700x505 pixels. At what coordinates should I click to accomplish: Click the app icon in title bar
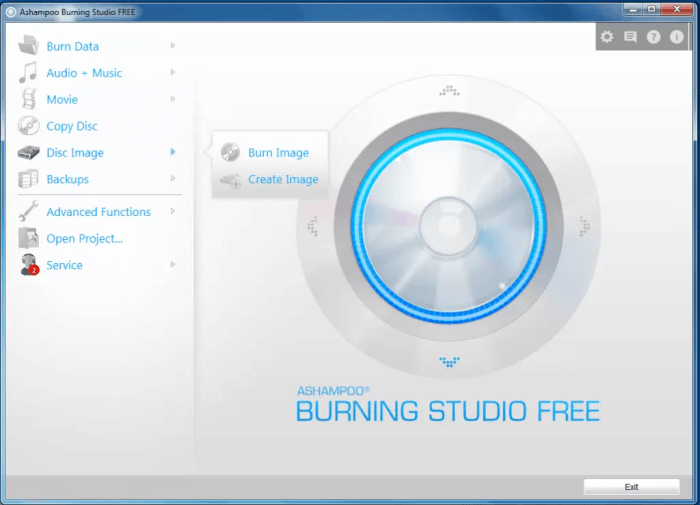11,12
